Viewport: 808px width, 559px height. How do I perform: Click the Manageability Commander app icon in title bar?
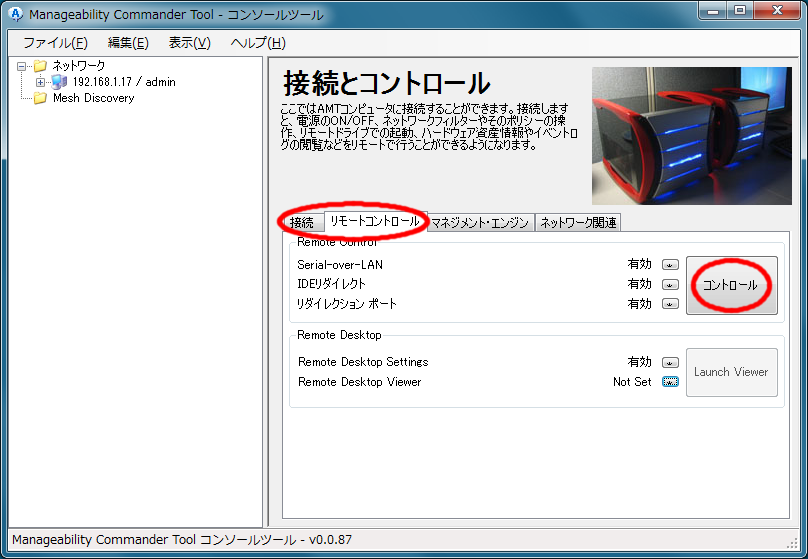pyautogui.click(x=15, y=14)
